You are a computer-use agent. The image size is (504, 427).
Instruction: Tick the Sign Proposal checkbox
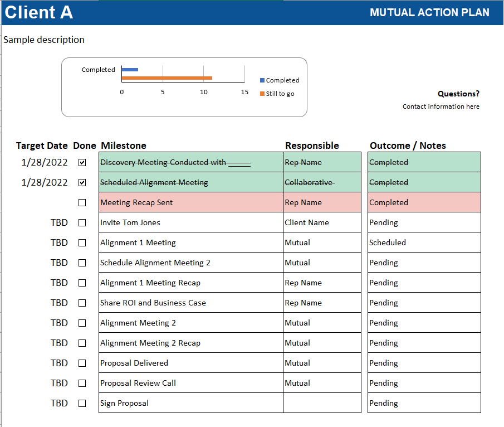click(82, 403)
